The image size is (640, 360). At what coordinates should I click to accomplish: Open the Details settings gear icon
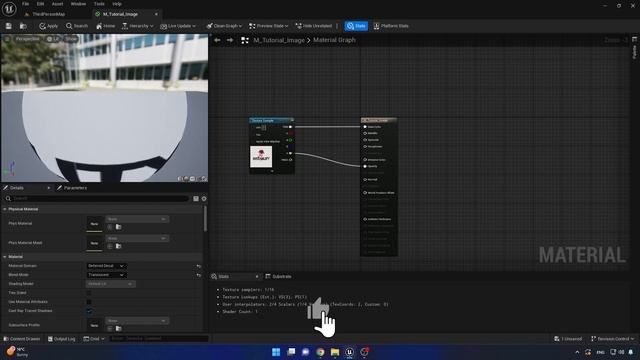coord(204,198)
